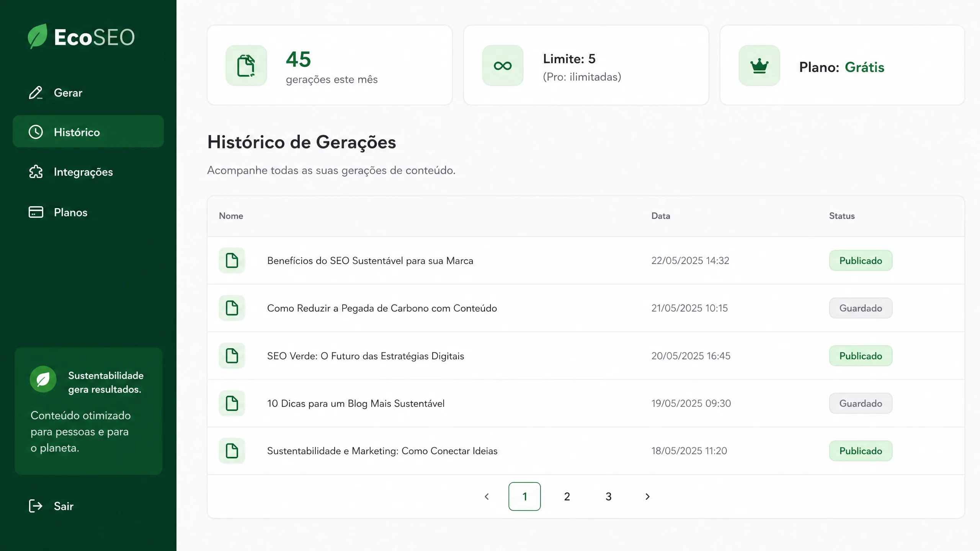Viewport: 980px width, 551px height.
Task: Click the puzzle piece Integrações icon
Action: click(36, 172)
